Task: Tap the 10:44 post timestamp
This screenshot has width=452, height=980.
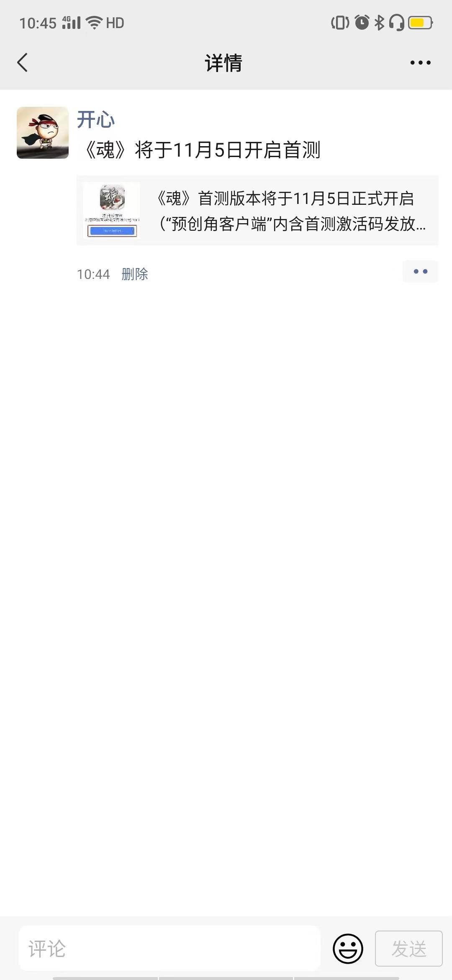Action: (x=93, y=274)
